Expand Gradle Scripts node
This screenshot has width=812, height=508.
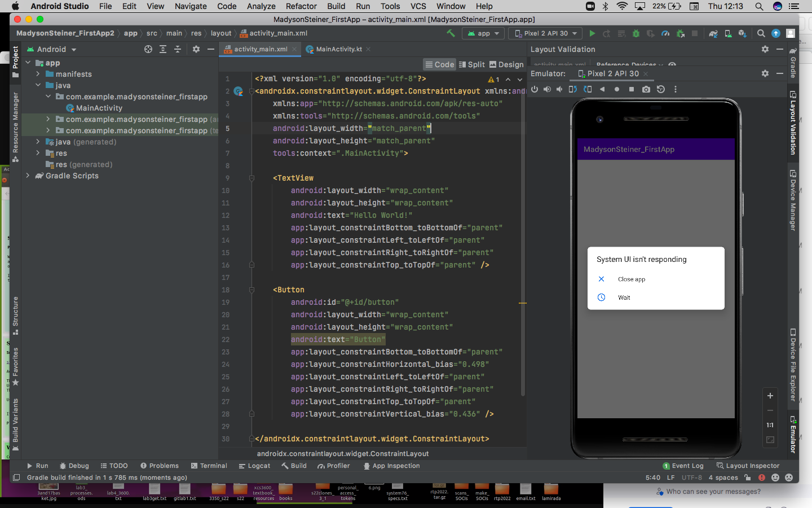pyautogui.click(x=28, y=176)
